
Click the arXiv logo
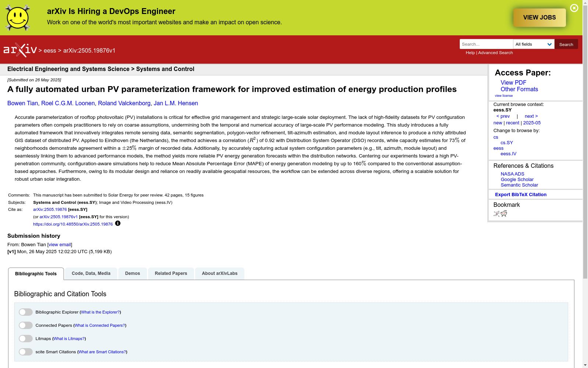point(20,50)
